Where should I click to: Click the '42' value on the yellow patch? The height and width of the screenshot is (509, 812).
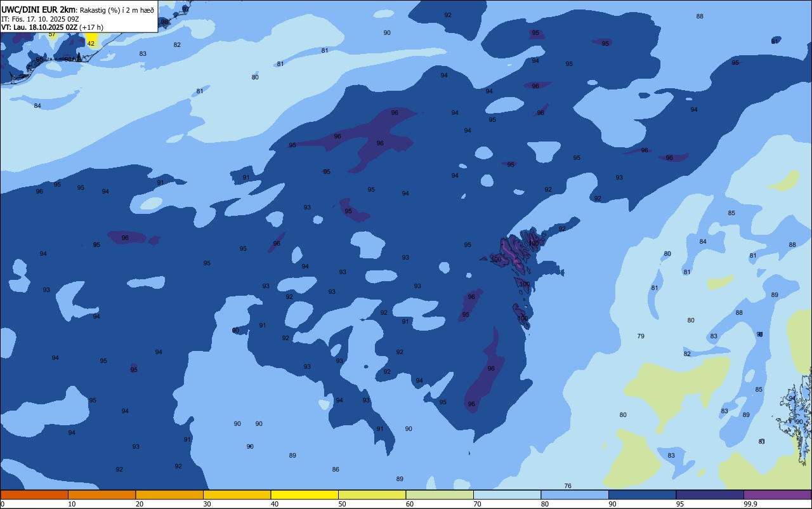(91, 43)
